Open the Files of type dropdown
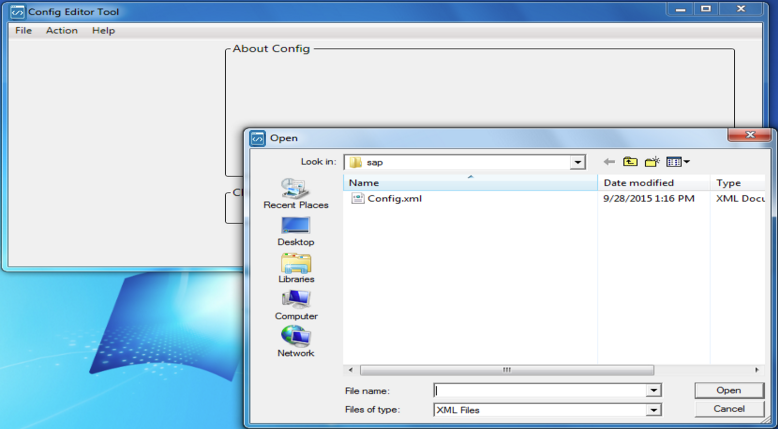778x429 pixels. pyautogui.click(x=654, y=410)
